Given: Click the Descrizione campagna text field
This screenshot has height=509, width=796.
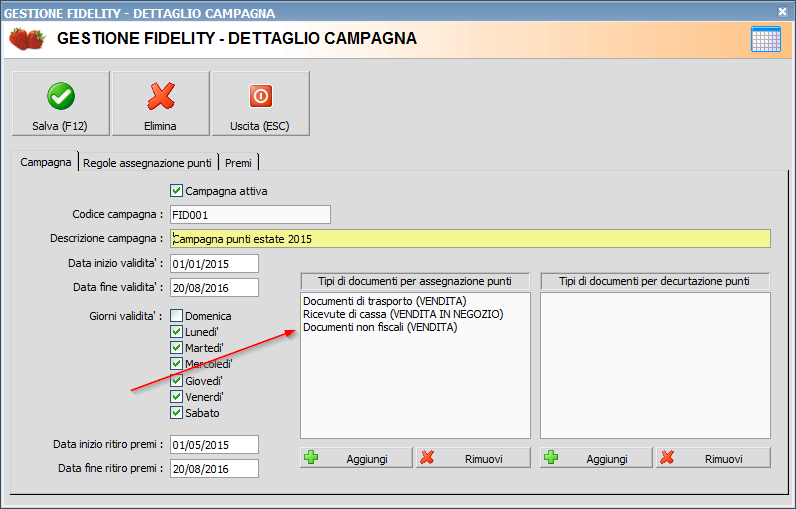Looking at the screenshot, I should pos(470,239).
